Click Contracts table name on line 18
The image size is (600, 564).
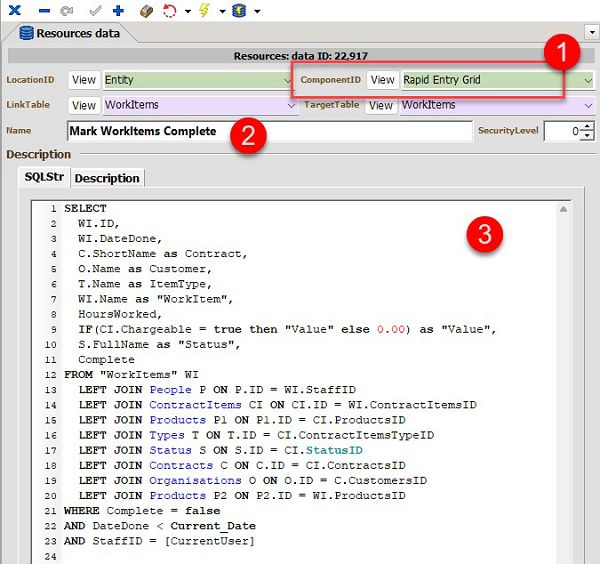(181, 465)
